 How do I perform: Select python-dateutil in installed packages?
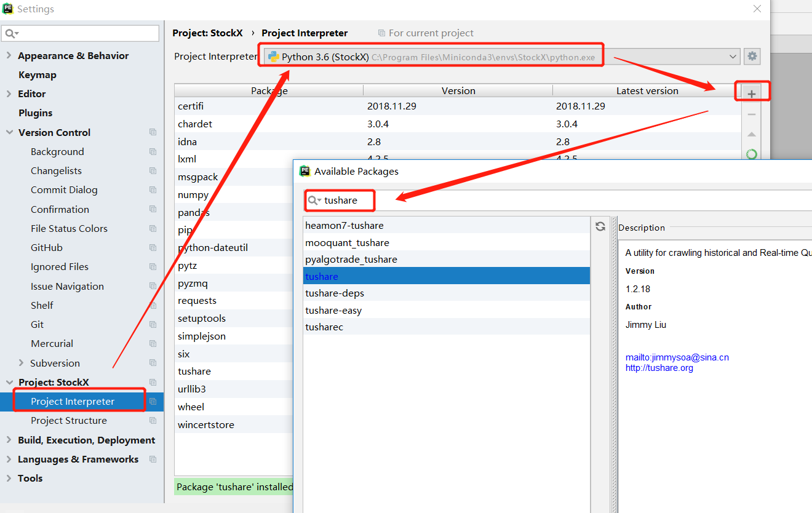(x=234, y=247)
